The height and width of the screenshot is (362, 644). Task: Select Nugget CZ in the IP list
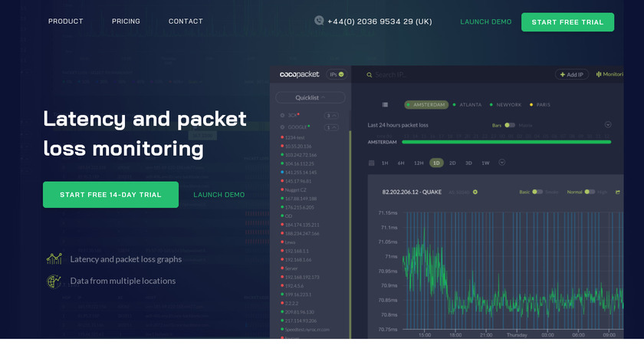(295, 190)
